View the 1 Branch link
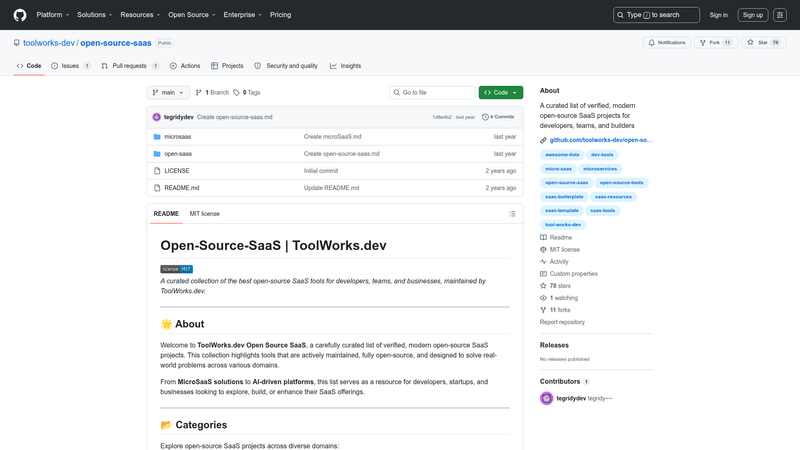 pyautogui.click(x=212, y=92)
